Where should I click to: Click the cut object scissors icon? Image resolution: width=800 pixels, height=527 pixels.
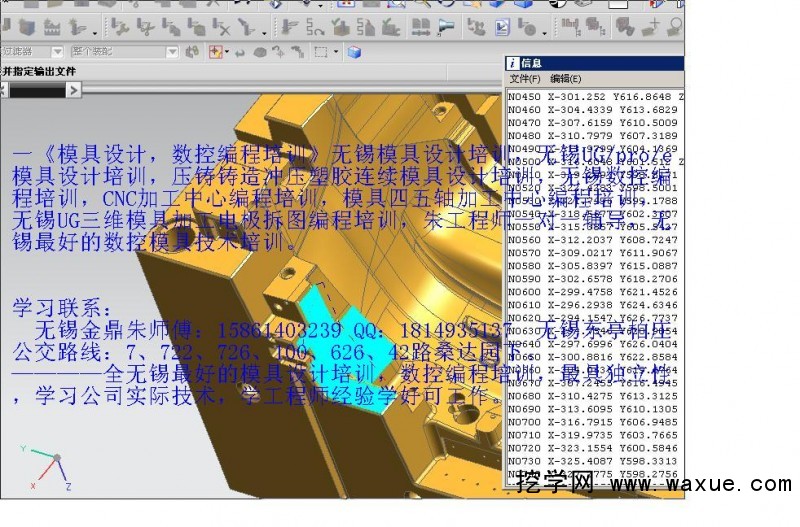pyautogui.click(x=145, y=27)
